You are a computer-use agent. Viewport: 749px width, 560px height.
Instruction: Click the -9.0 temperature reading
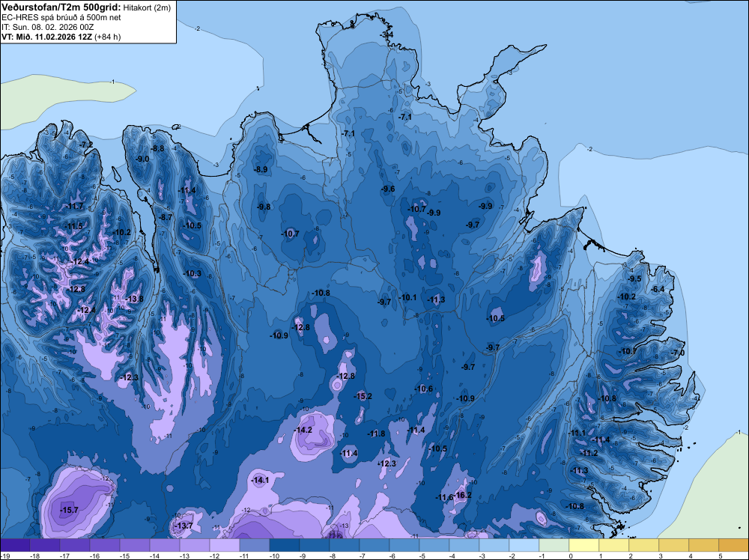coord(143,159)
